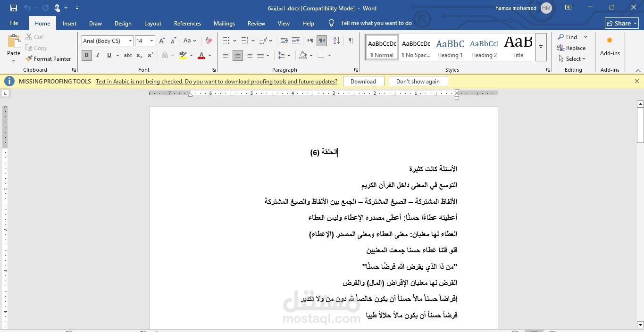Toggle Underline formatting
This screenshot has height=332, width=644.
click(109, 56)
